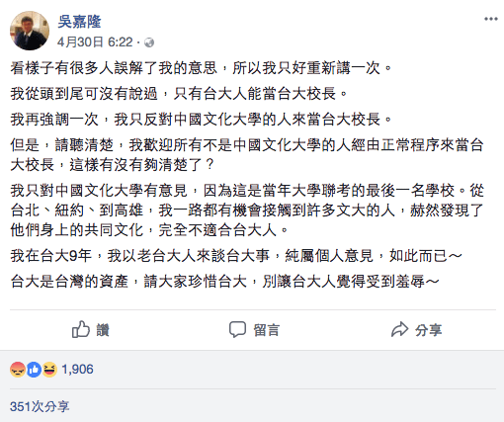Click the line 我在台大9年
Viewport: 504px width, 422px height.
click(x=236, y=256)
